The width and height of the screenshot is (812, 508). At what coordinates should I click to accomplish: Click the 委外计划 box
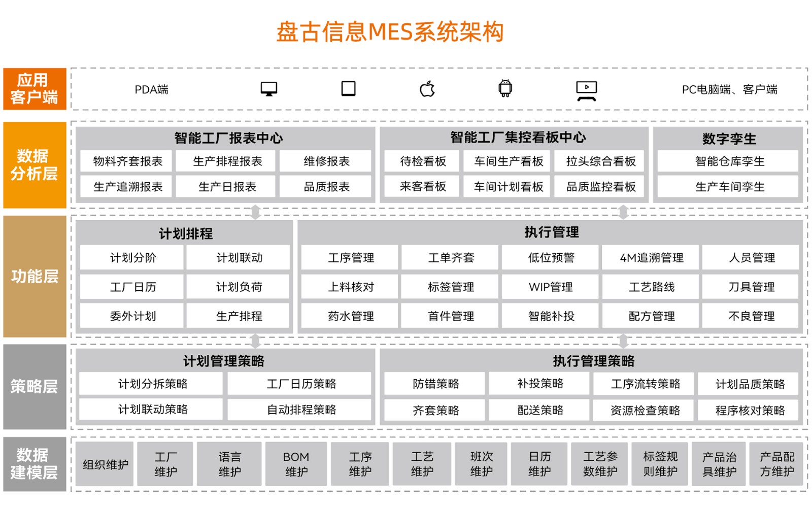pyautogui.click(x=133, y=316)
